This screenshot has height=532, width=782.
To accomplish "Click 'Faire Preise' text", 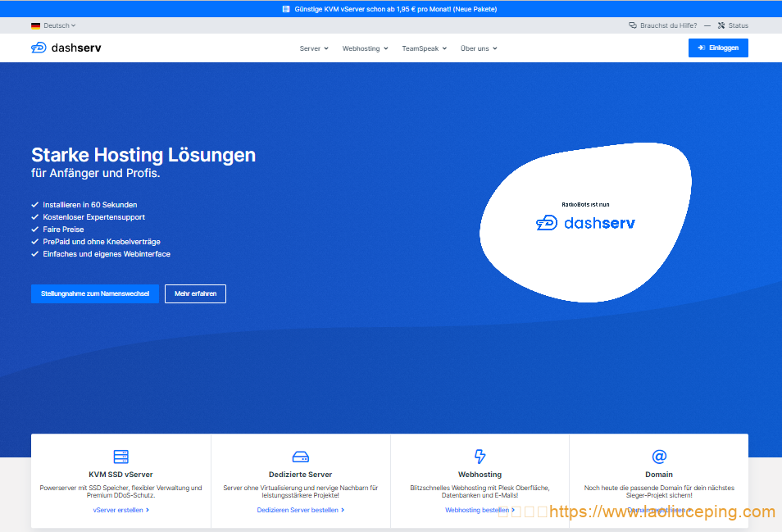I will coord(63,230).
